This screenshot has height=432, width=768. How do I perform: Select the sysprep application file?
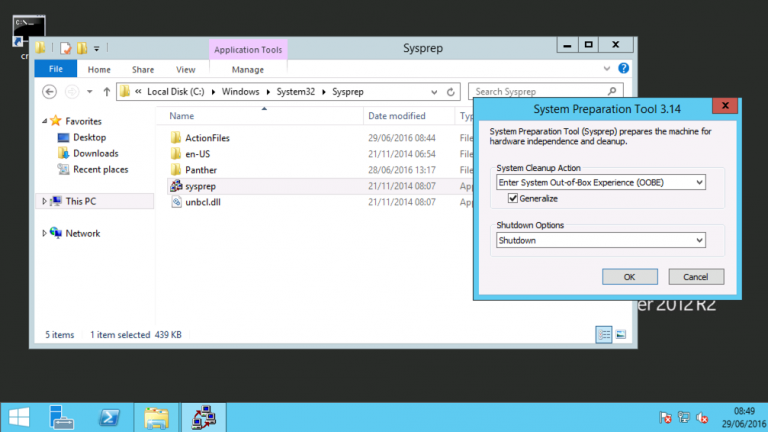pyautogui.click(x=200, y=186)
